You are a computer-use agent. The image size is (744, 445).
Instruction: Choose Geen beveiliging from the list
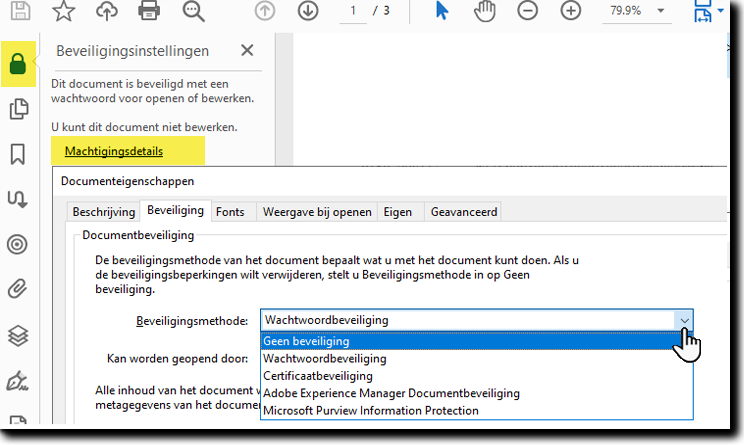(477, 341)
